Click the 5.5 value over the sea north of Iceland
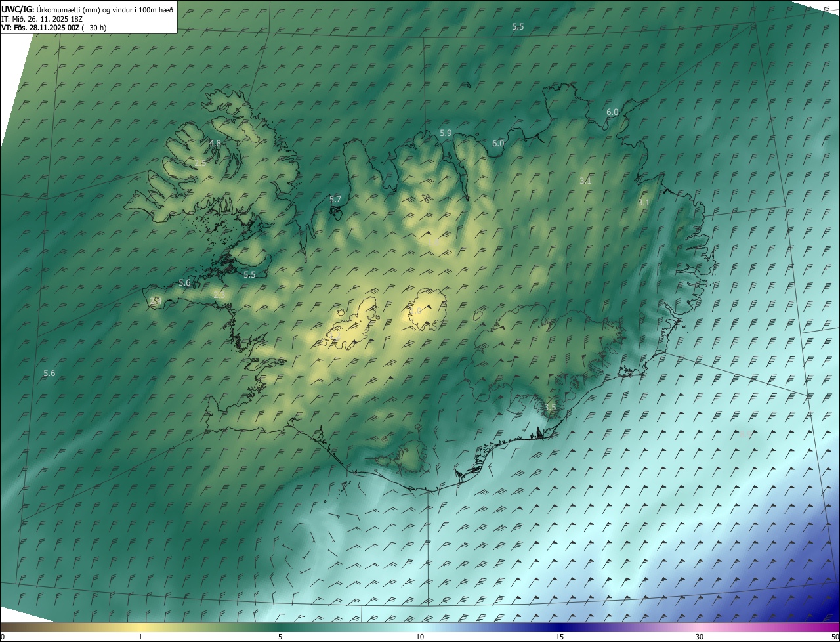The image size is (840, 642). coord(518,26)
